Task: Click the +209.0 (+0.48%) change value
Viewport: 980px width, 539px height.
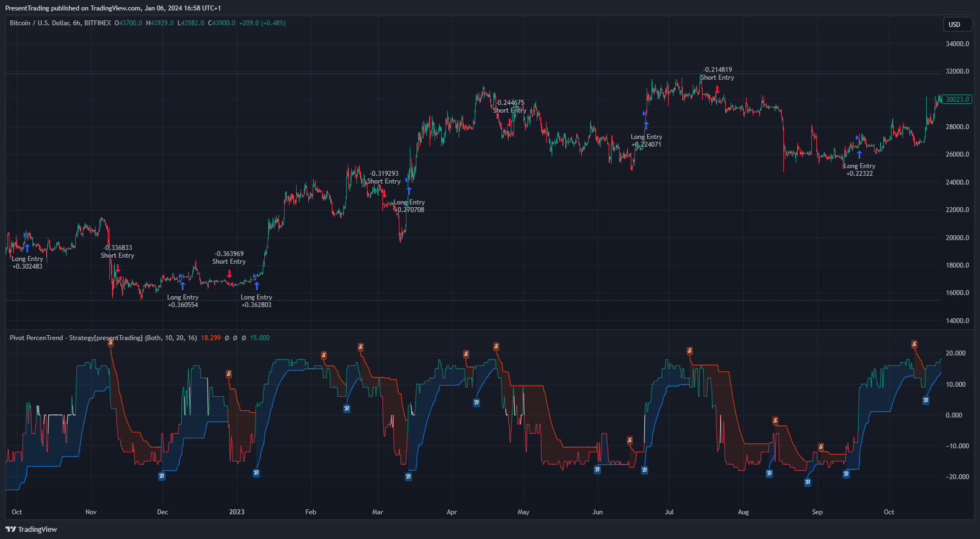Action: [262, 23]
